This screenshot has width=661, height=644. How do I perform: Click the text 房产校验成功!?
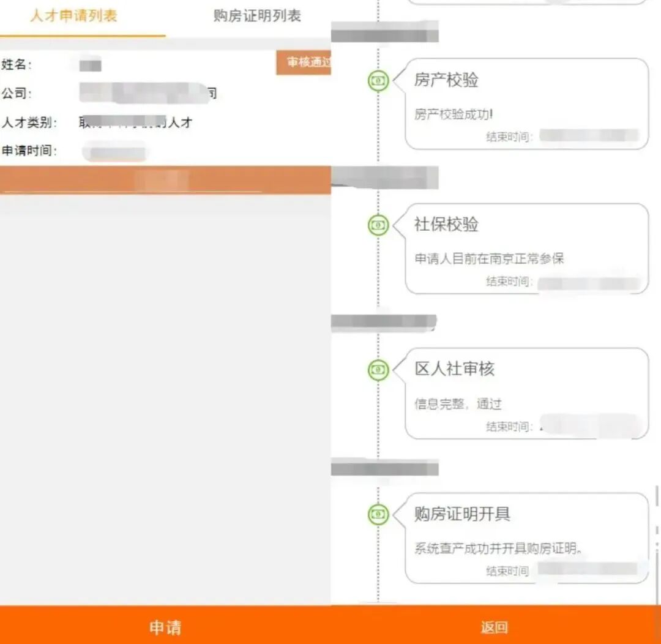454,114
